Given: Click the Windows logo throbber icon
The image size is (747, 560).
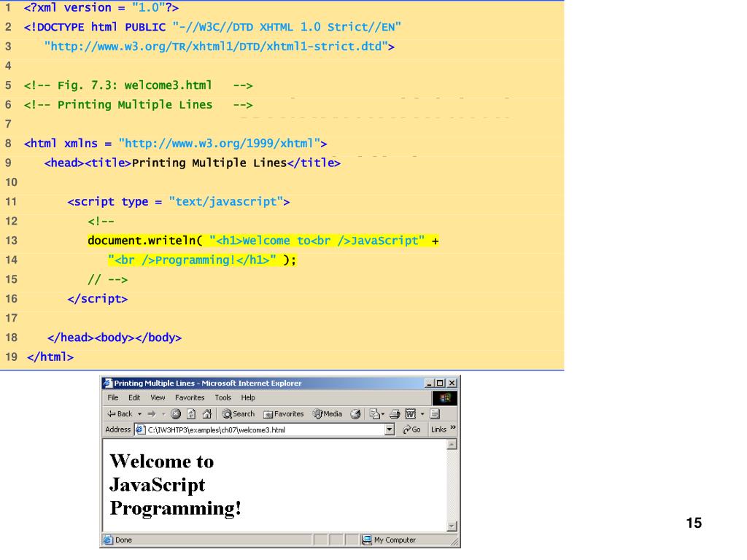Looking at the screenshot, I should click(445, 397).
